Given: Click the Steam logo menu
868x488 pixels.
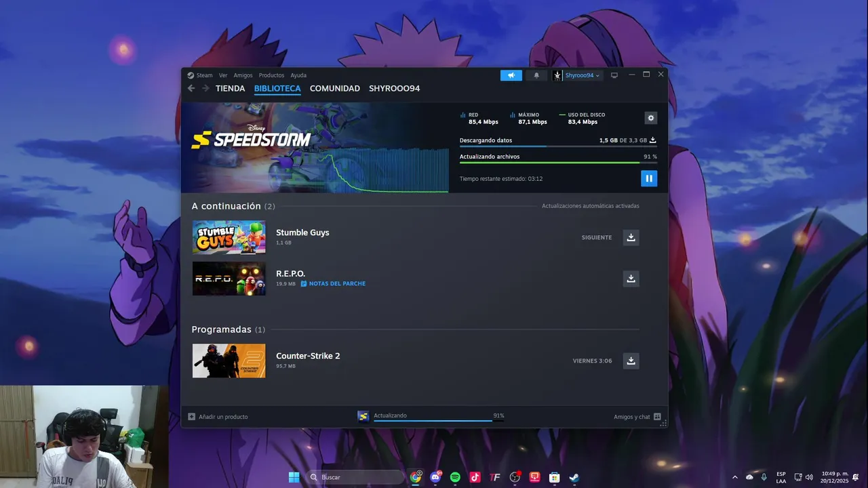Looking at the screenshot, I should (200, 75).
